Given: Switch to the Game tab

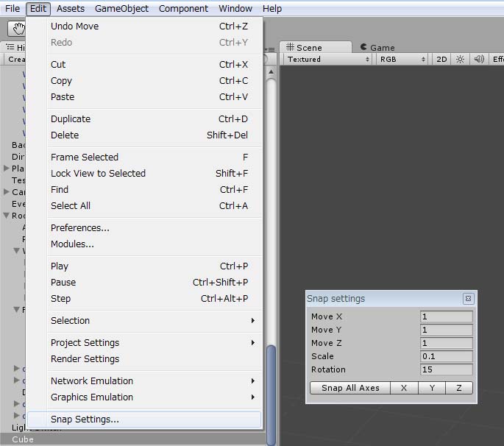Looking at the screenshot, I should [x=377, y=47].
